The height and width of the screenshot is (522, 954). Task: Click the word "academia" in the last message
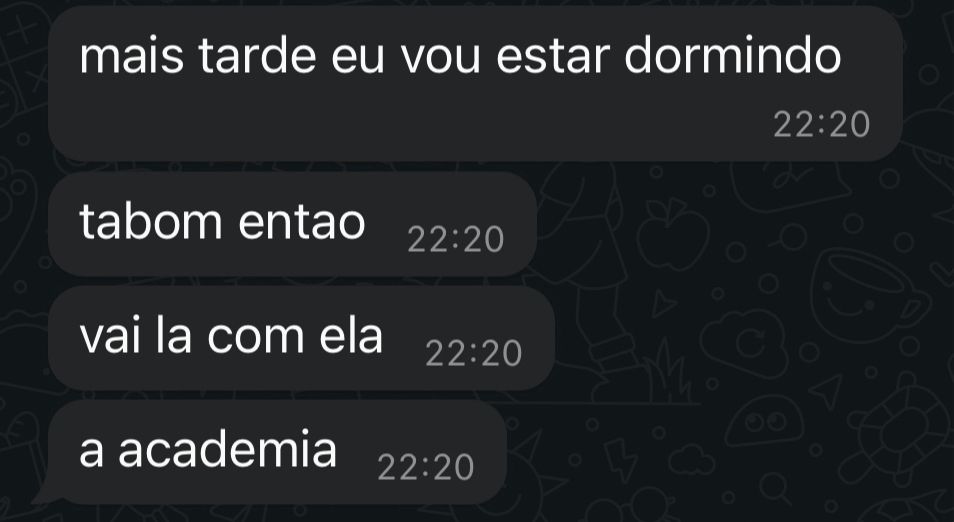pyautogui.click(x=227, y=450)
